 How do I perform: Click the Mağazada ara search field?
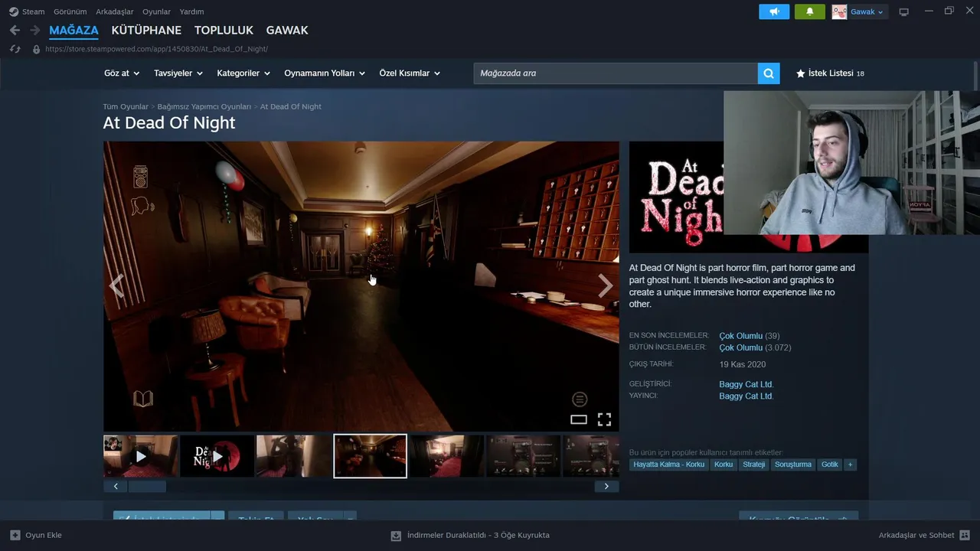coord(616,73)
